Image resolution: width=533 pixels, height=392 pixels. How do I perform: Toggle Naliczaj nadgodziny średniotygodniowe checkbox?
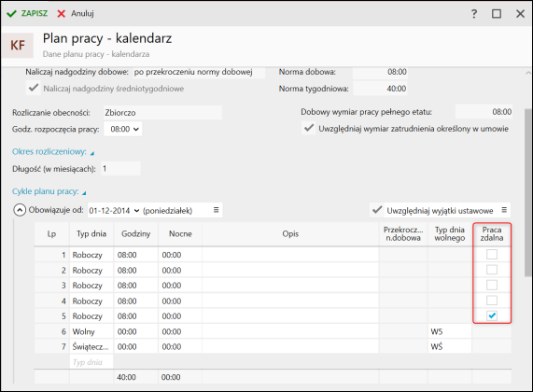pos(34,88)
